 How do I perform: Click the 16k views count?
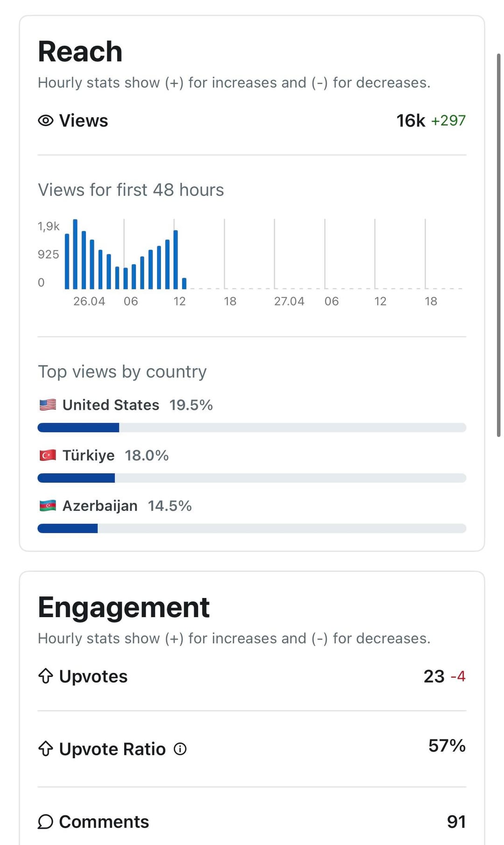411,120
